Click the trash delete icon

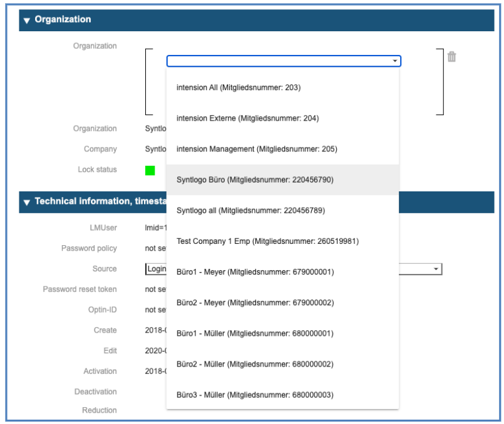tap(451, 57)
